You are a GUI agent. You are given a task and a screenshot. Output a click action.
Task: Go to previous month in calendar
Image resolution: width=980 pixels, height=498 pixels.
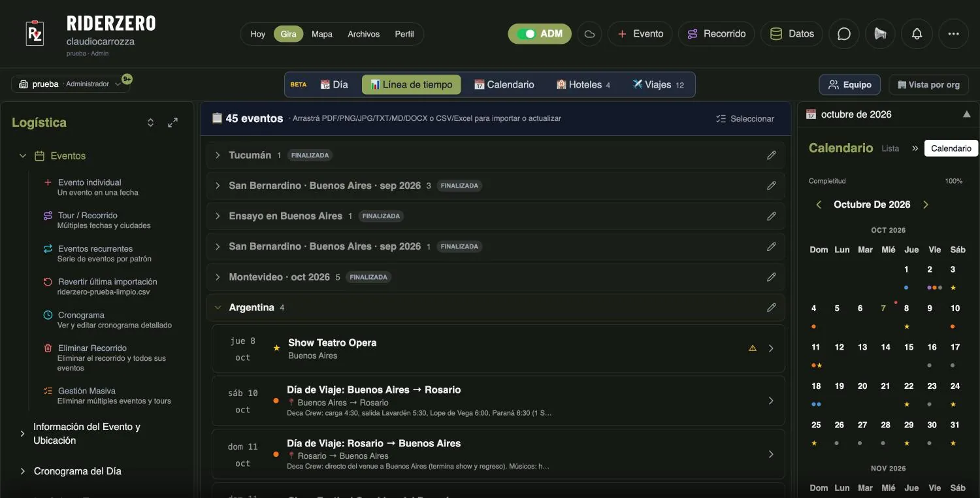click(x=819, y=205)
